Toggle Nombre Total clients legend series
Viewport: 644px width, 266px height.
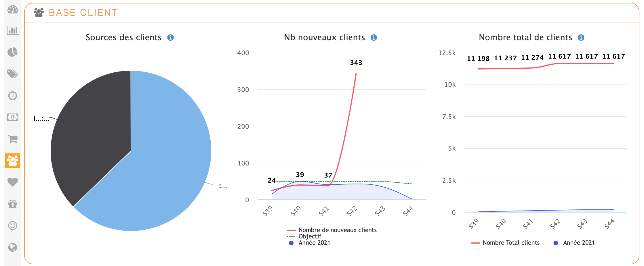(x=511, y=243)
